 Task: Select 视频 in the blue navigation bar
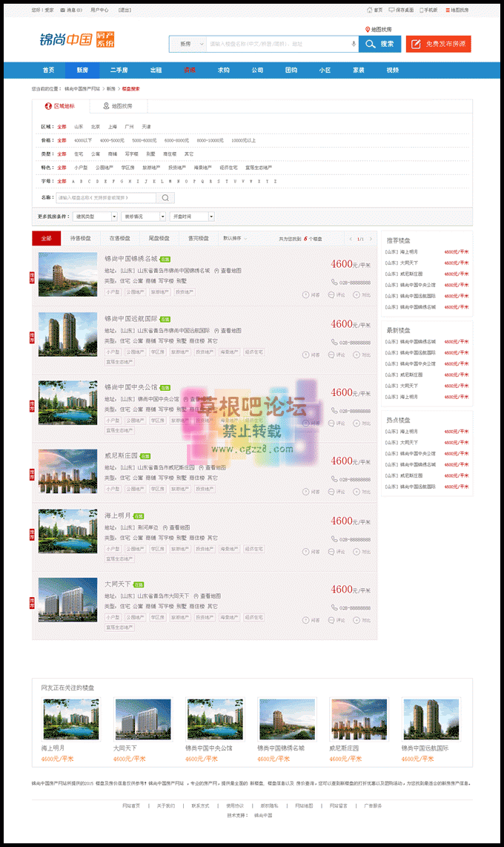tap(393, 70)
